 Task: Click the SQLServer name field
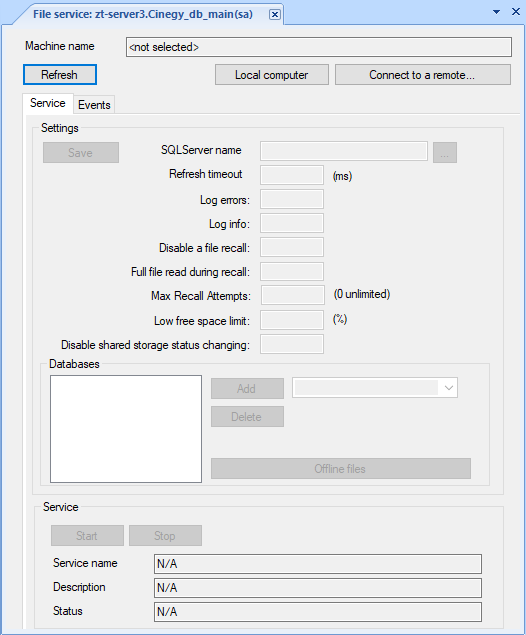[344, 151]
